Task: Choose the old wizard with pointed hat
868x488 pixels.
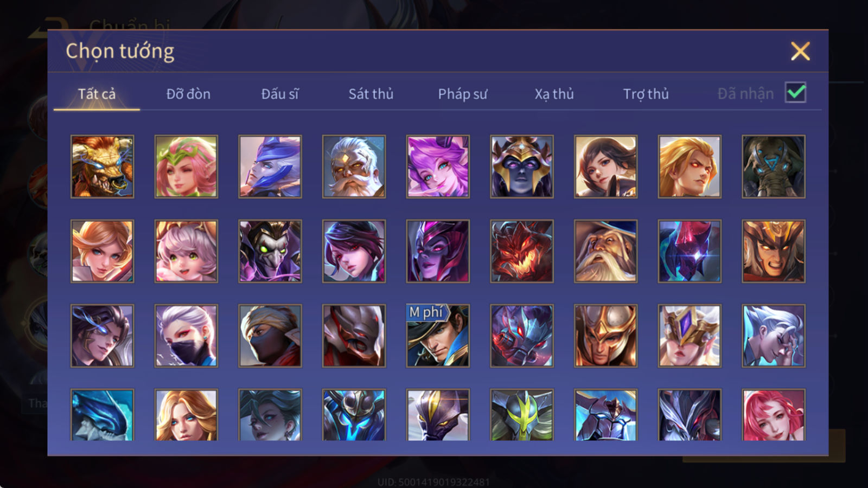Action: (x=605, y=251)
